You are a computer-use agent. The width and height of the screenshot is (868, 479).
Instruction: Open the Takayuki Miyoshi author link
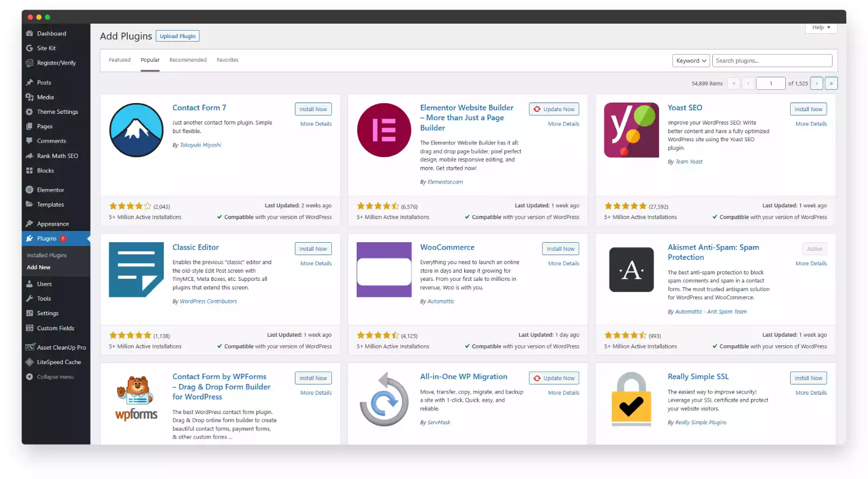[x=200, y=145]
